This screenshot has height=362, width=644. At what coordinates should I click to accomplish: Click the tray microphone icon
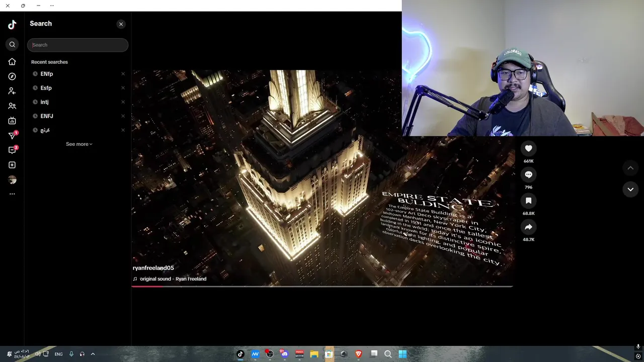pos(71,354)
